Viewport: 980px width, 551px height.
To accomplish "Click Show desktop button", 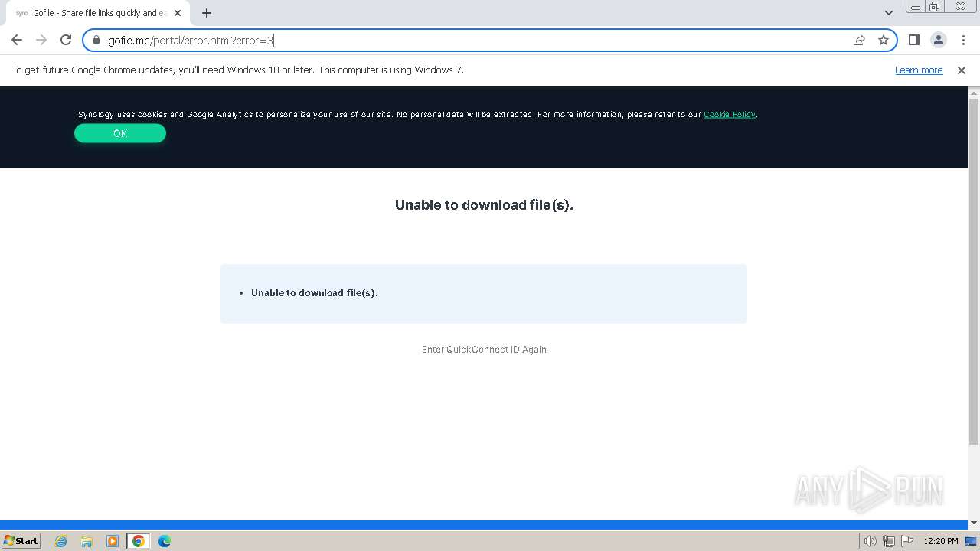I will click(x=971, y=541).
